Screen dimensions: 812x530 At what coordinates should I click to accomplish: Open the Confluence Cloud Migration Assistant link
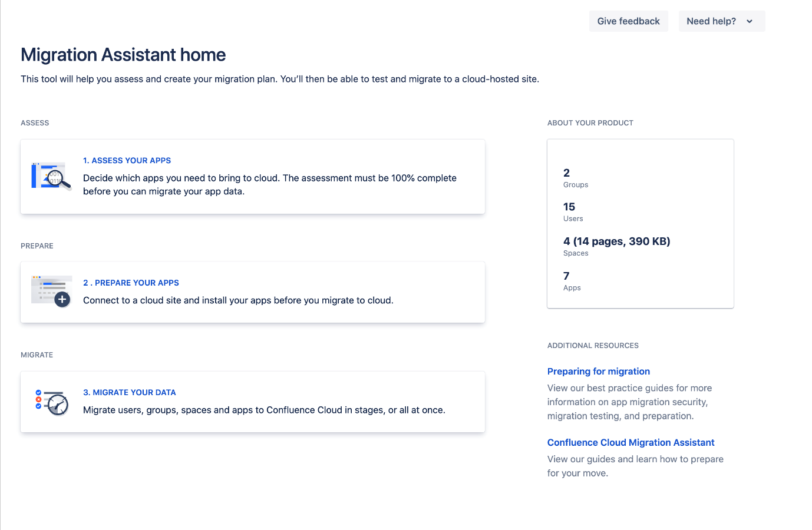[631, 442]
